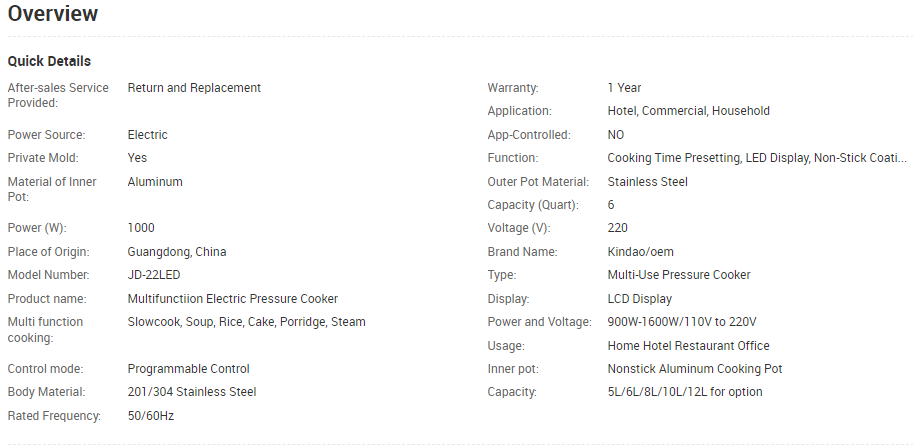The height and width of the screenshot is (447, 913).
Task: Click the Model Number value JD-22LED
Action: 154,275
